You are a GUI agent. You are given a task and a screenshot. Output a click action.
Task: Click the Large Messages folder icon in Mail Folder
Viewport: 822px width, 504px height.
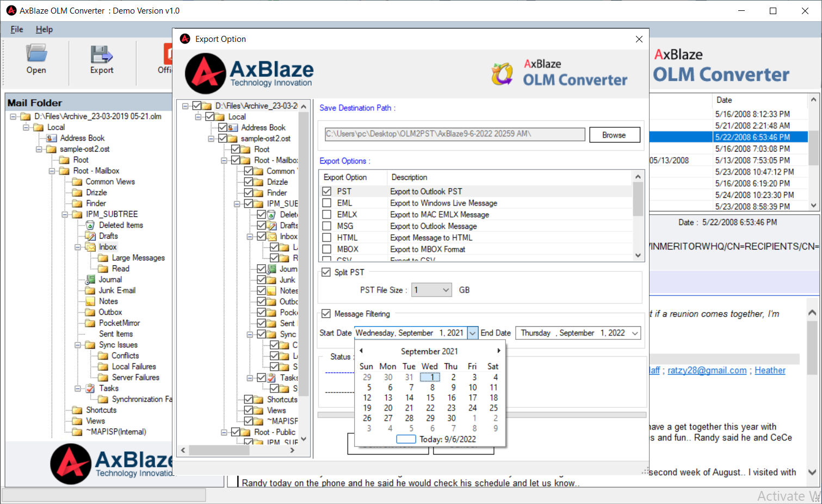point(103,258)
